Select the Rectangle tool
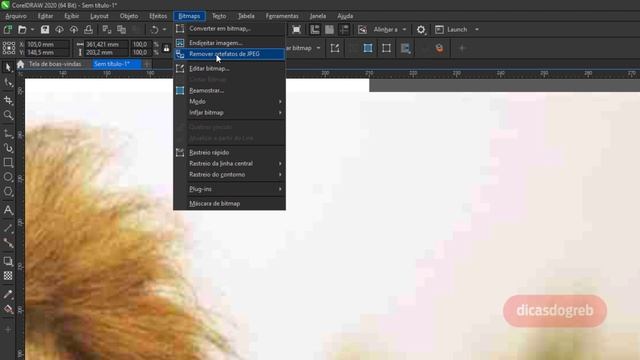This screenshot has height=360, width=640. coord(8,162)
